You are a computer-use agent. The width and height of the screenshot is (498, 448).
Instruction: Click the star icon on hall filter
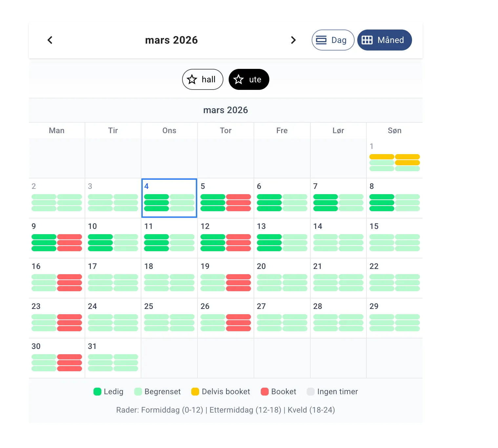(x=192, y=79)
